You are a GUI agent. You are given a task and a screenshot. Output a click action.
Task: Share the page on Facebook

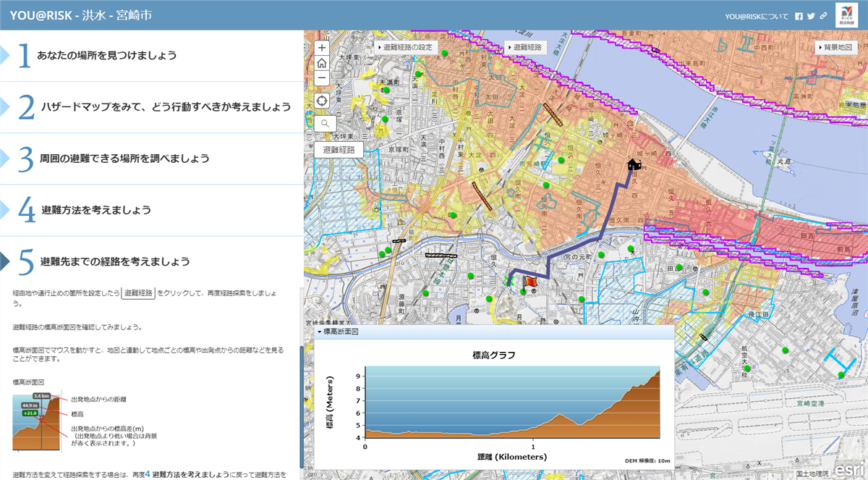[x=799, y=16]
